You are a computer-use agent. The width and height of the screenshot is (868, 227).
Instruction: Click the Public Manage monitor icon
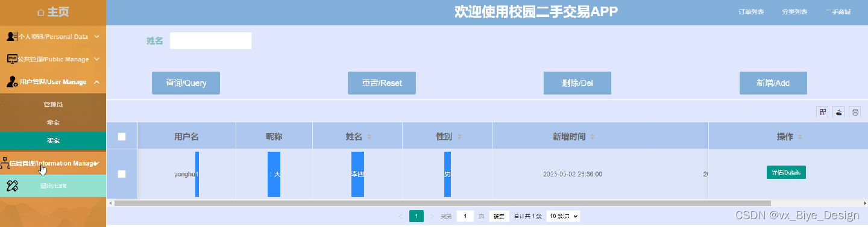[12, 59]
